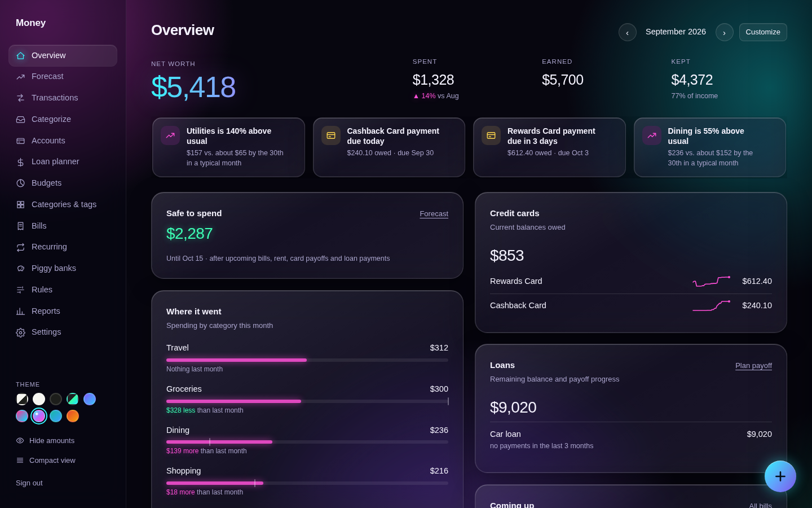Select the plain white theme swatch
This screenshot has width=812, height=508.
coord(39,400)
